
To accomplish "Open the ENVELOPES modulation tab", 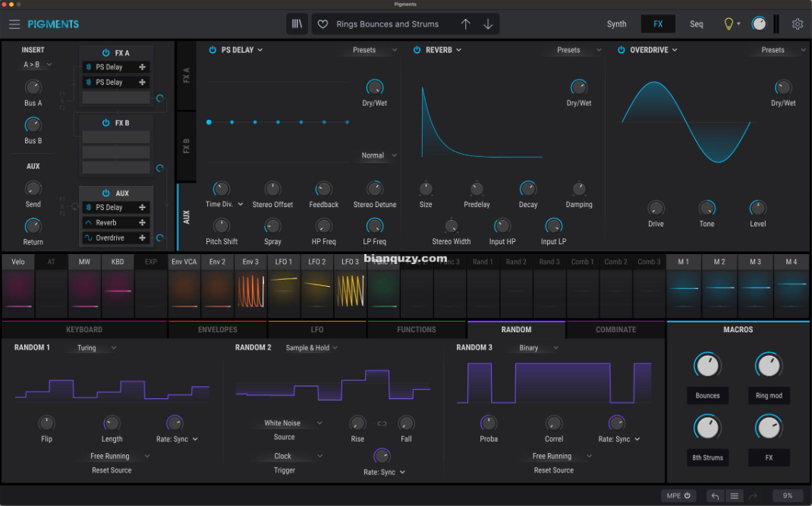I will [x=218, y=329].
